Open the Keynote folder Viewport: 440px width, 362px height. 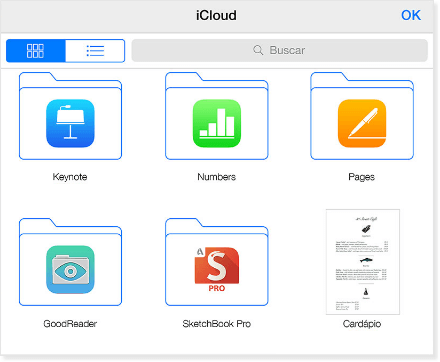70,116
